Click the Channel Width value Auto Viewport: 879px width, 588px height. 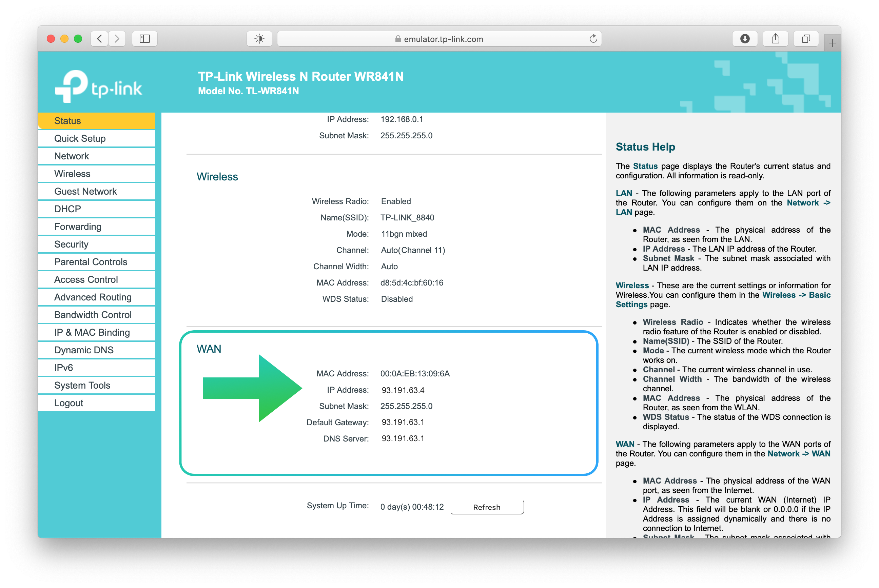[x=389, y=267]
